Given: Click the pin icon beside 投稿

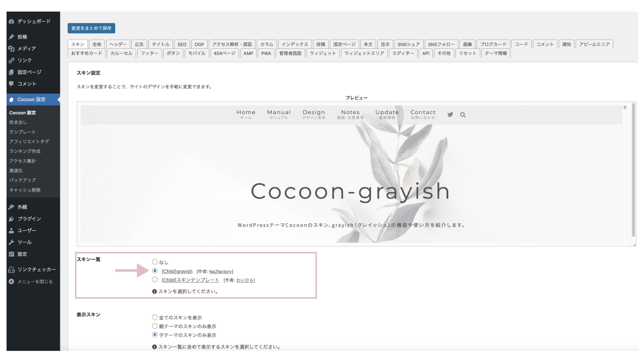Looking at the screenshot, I should tap(12, 37).
